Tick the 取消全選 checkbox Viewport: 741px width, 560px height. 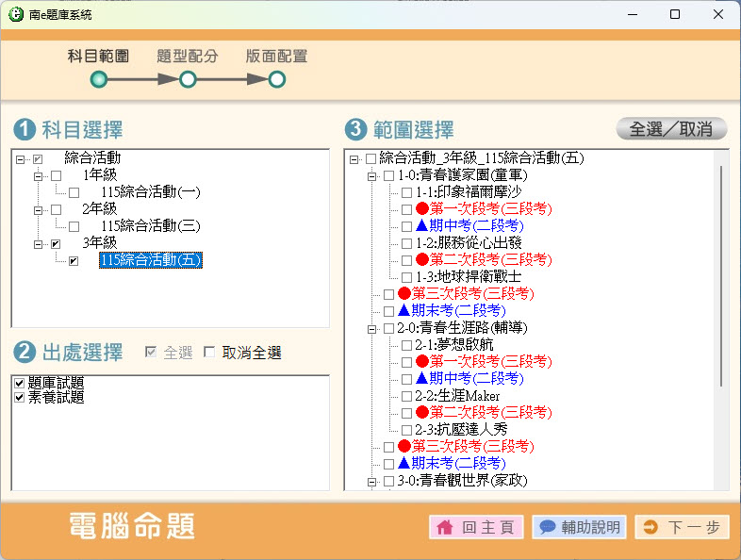209,352
